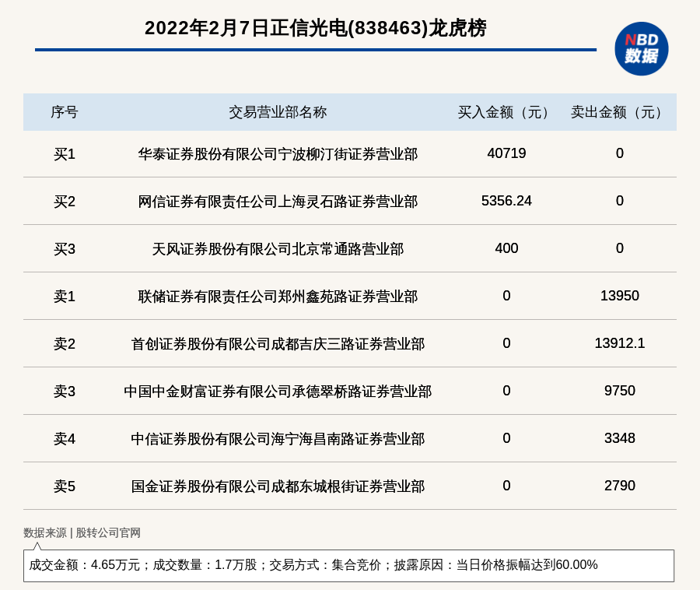Click the sell amount 2790
This screenshot has height=590, width=700.
click(x=619, y=485)
